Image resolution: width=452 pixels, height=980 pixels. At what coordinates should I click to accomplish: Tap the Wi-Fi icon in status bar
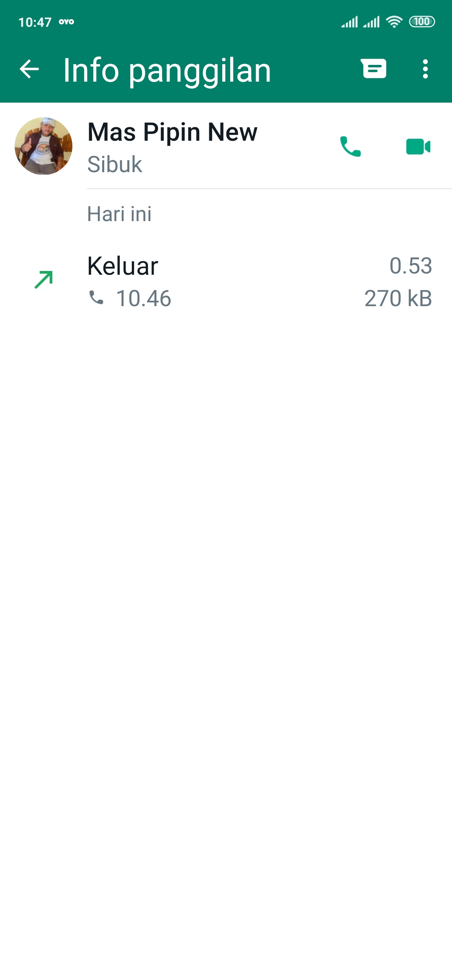click(x=394, y=22)
